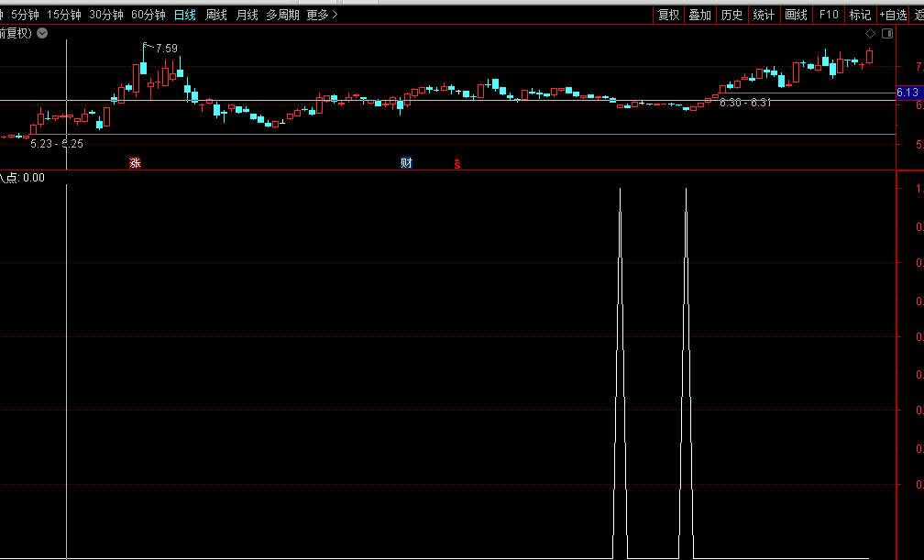The image size is (924, 560).
Task: Select the 30分钟 period tab
Action: [x=106, y=15]
